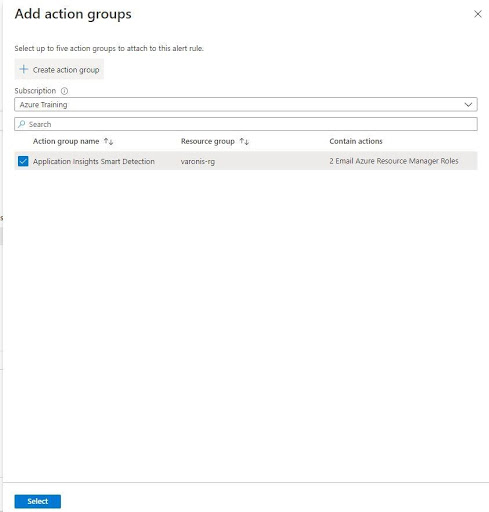
Task: Click the Add action groups panel title
Action: tap(73, 14)
